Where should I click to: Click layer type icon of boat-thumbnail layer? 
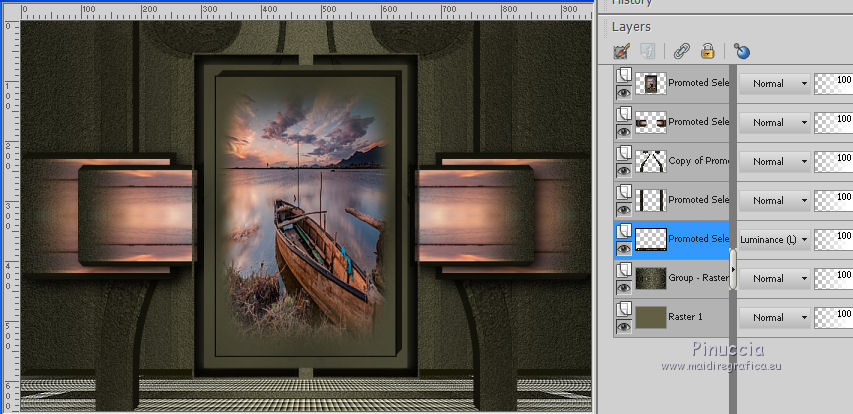[624, 75]
